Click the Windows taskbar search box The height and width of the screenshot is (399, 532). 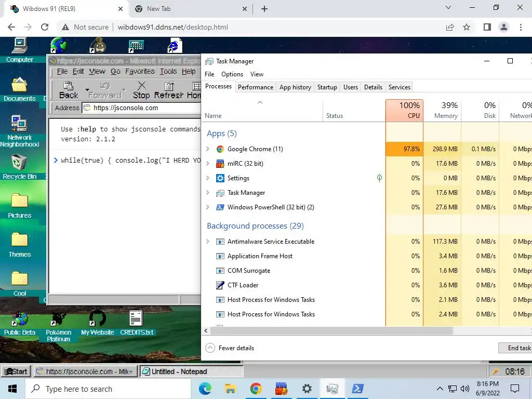point(108,389)
